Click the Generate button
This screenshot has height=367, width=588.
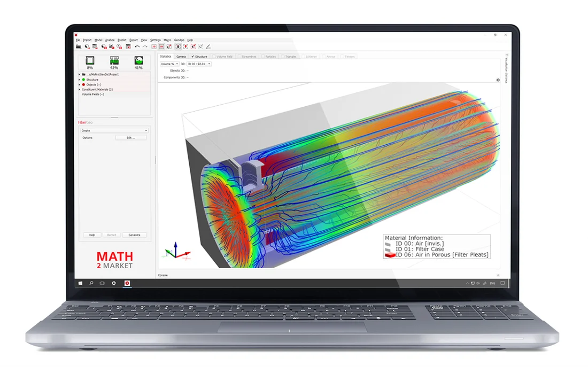[x=134, y=235]
